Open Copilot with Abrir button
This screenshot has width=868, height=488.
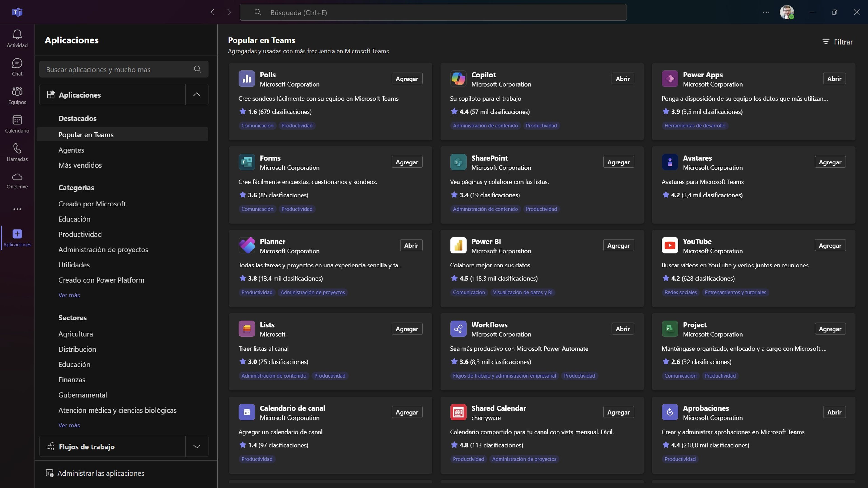[623, 79]
